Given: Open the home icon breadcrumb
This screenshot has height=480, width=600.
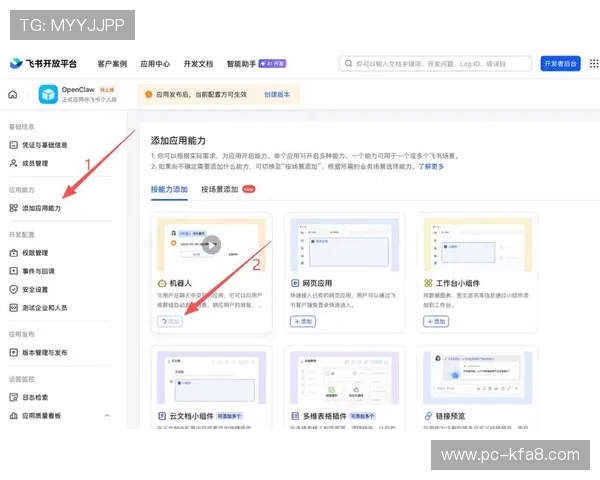Looking at the screenshot, I should click(x=13, y=94).
